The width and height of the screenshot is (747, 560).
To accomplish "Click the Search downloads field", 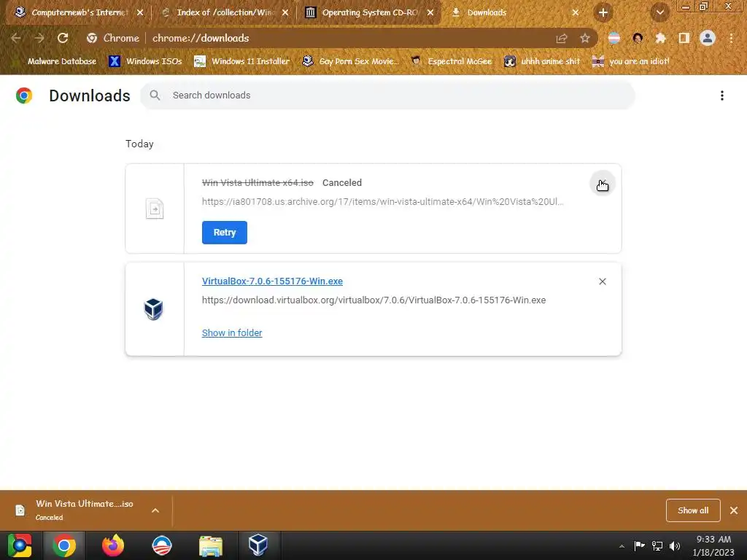I will 387,96.
